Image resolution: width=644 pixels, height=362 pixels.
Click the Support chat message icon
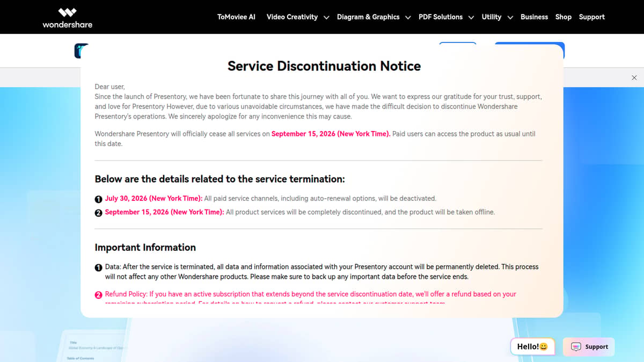tap(576, 346)
